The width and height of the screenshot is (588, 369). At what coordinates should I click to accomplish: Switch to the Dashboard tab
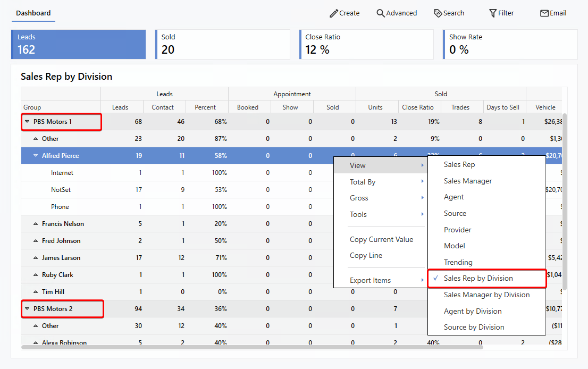[33, 13]
